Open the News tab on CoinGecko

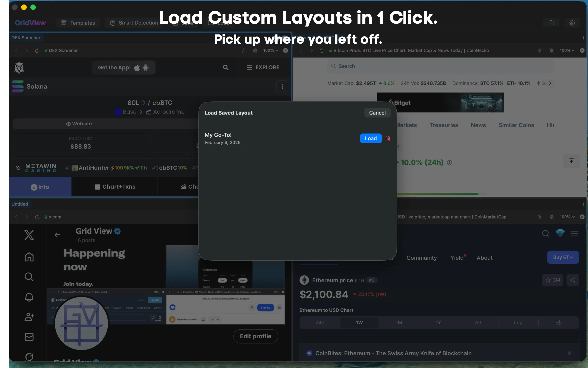click(478, 125)
